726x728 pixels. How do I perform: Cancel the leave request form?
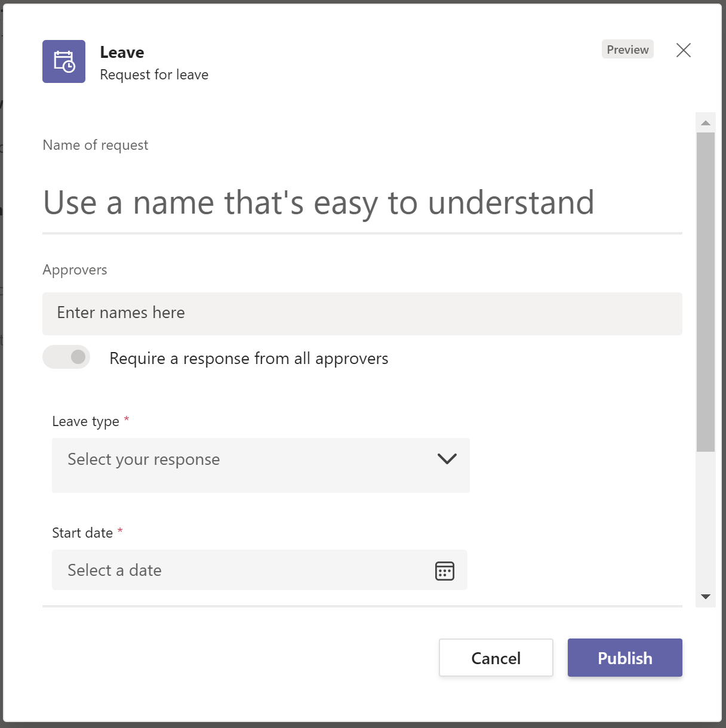[496, 658]
